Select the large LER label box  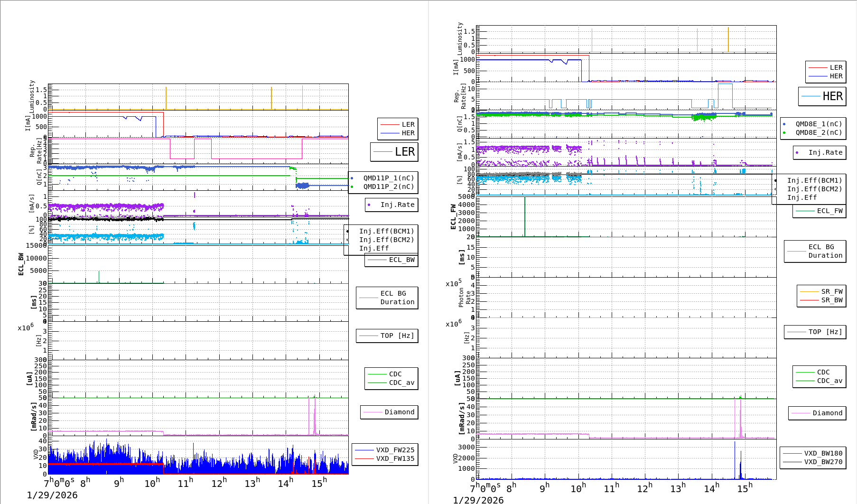click(394, 152)
